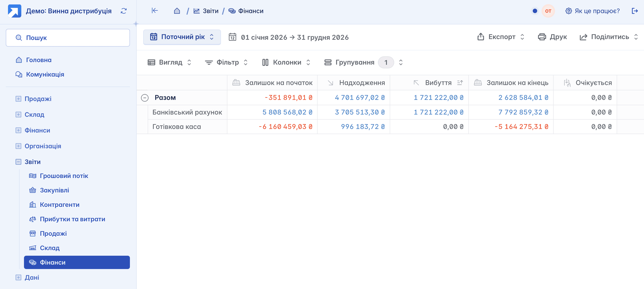Click the logout icon at top right
644x289 pixels.
634,11
